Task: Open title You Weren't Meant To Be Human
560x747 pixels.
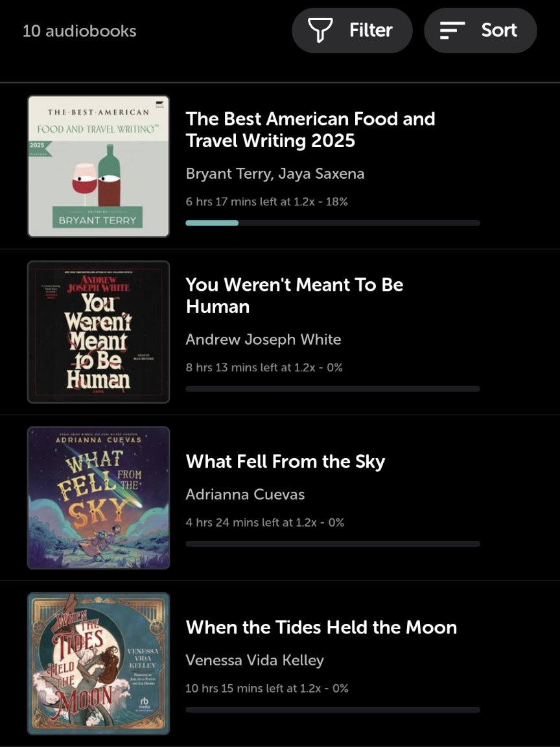Action: pos(294,295)
